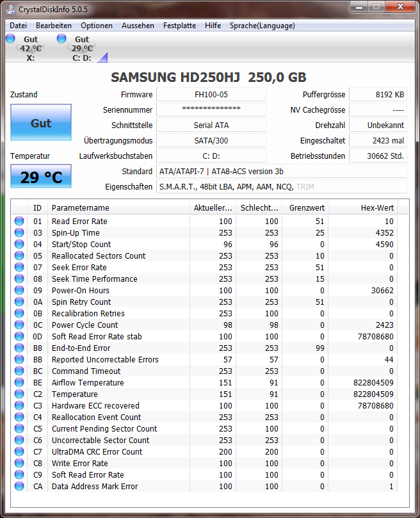This screenshot has width=420, height=518.
Task: Click the status orb of Data Address Mark Error
Action: coord(19,486)
